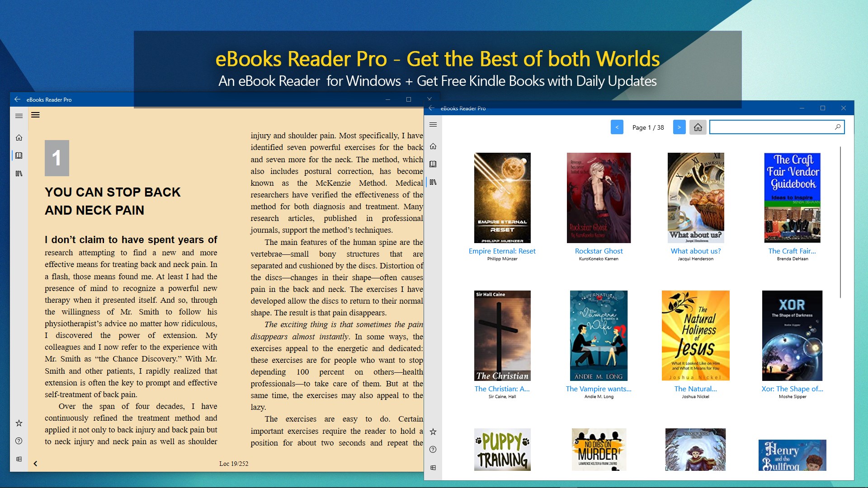Select the Empire Eternal: Reset cover
868x488 pixels.
click(x=502, y=198)
